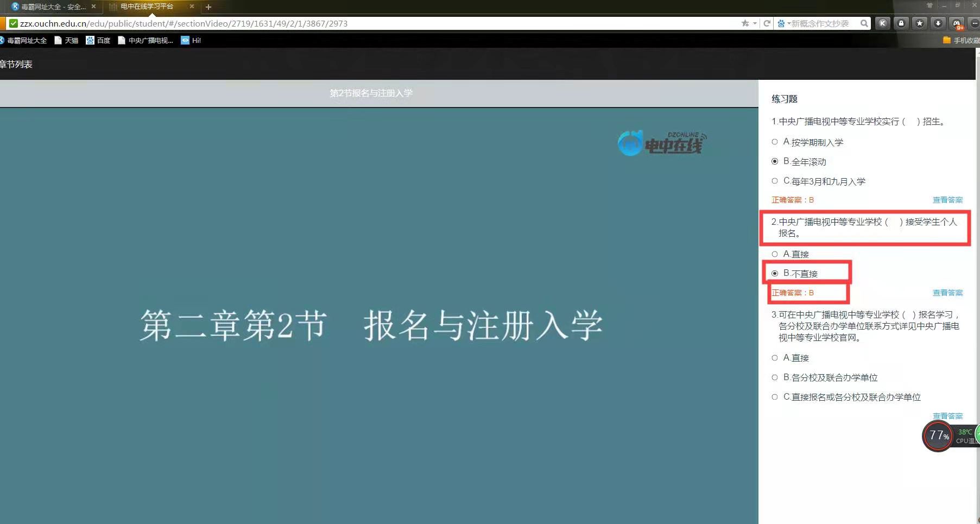This screenshot has height=524, width=980.
Task: Click question 1 text about 招生
Action: click(x=859, y=122)
